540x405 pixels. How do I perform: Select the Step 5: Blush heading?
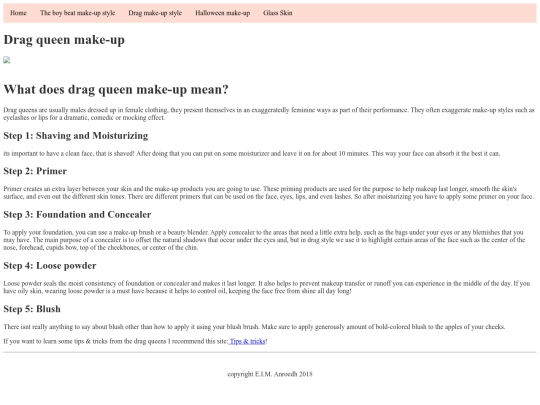pyautogui.click(x=32, y=309)
